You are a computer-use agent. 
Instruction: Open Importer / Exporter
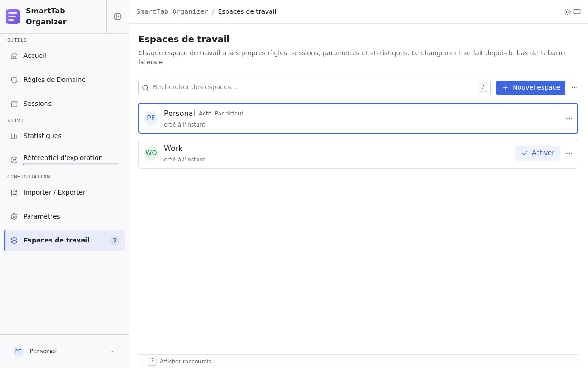coord(64,193)
